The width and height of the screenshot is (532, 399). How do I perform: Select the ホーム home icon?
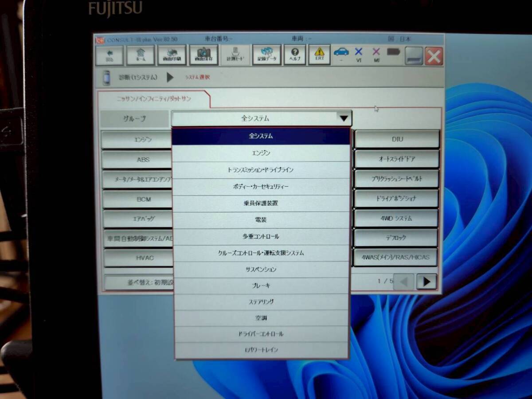point(140,54)
